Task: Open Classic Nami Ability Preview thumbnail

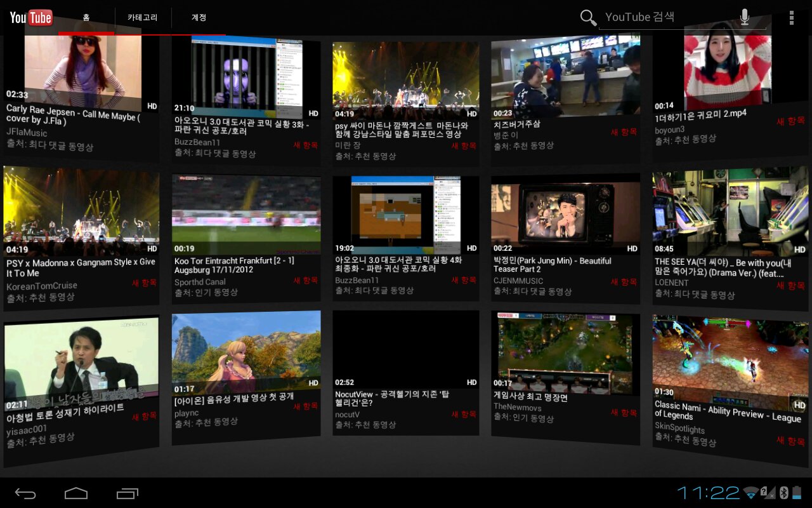Action: (730, 363)
